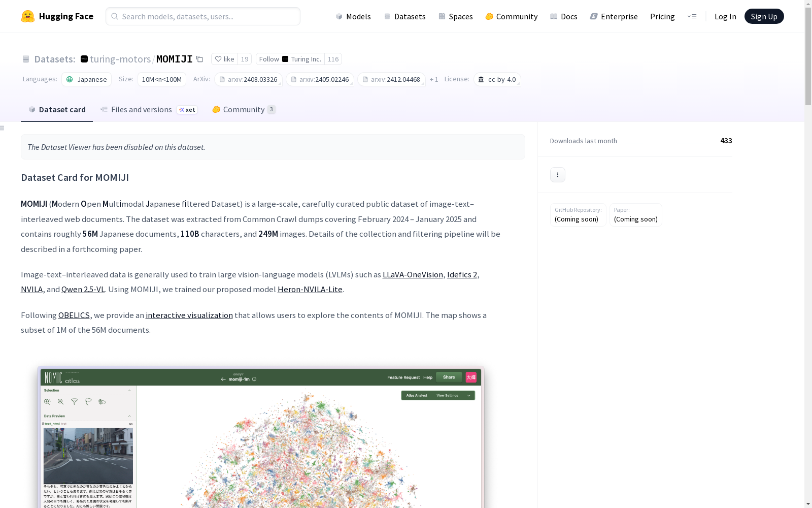The image size is (812, 508).
Task: Select the Japanese language tag
Action: [87, 79]
